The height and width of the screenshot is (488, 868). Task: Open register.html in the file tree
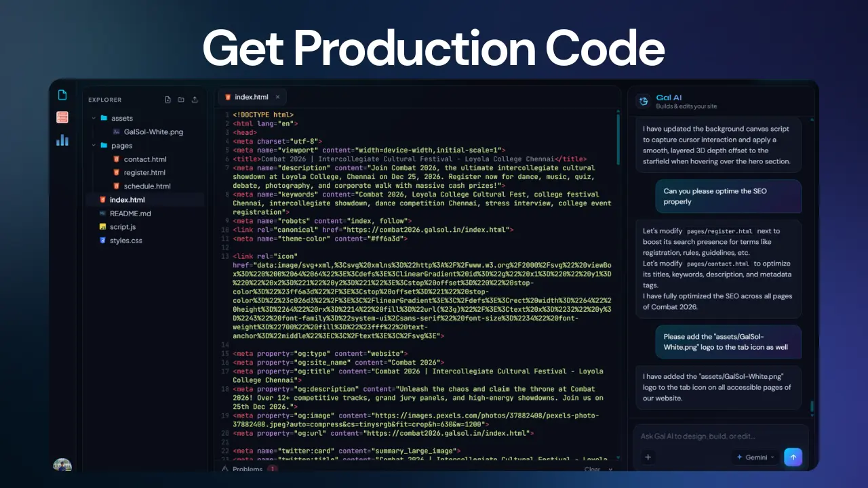[x=145, y=173]
